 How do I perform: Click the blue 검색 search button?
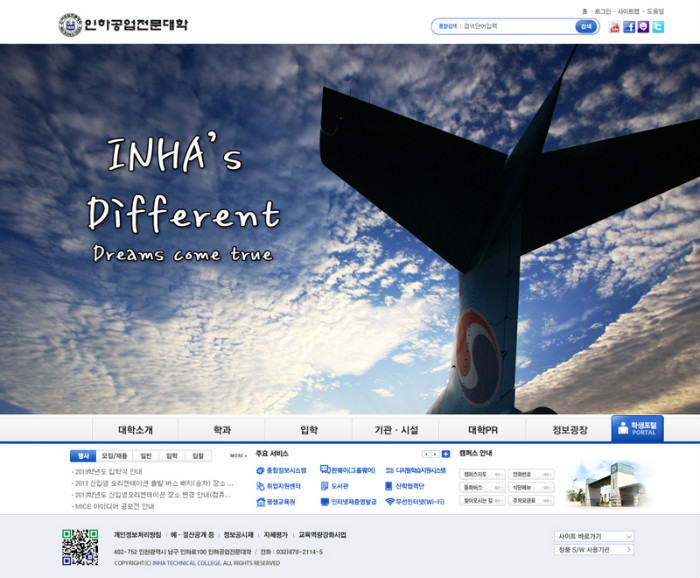click(586, 27)
